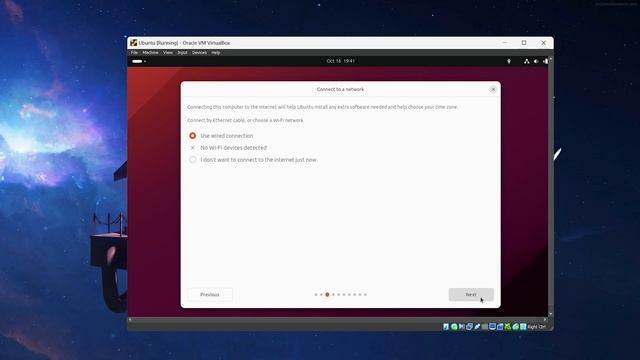Click the Right Ctrl host key label
This screenshot has height=360, width=640.
point(536,327)
